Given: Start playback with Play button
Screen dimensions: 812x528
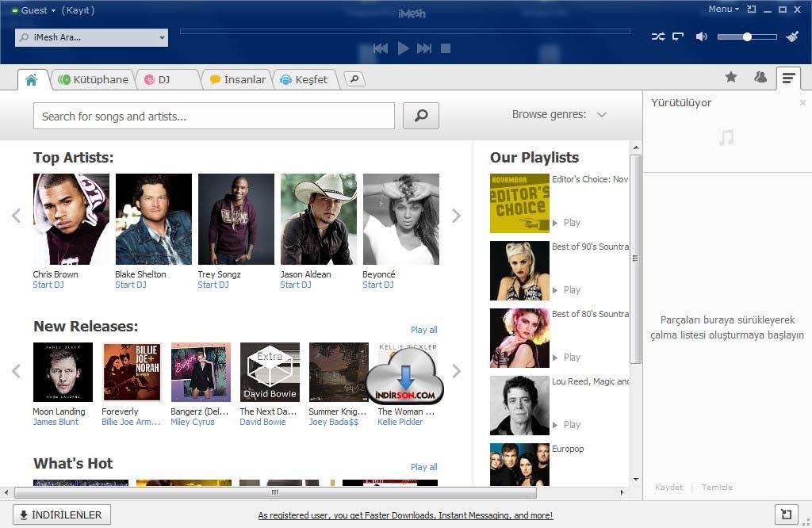Looking at the screenshot, I should [403, 48].
